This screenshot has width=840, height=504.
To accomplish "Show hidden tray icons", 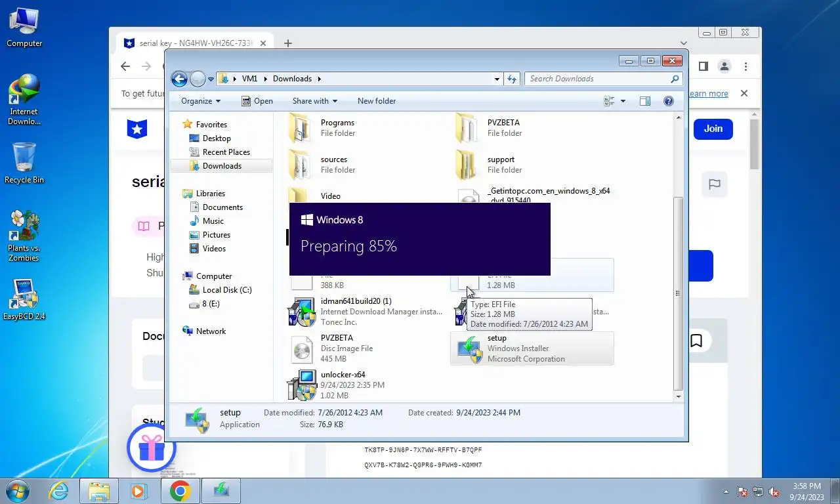I will point(726,491).
